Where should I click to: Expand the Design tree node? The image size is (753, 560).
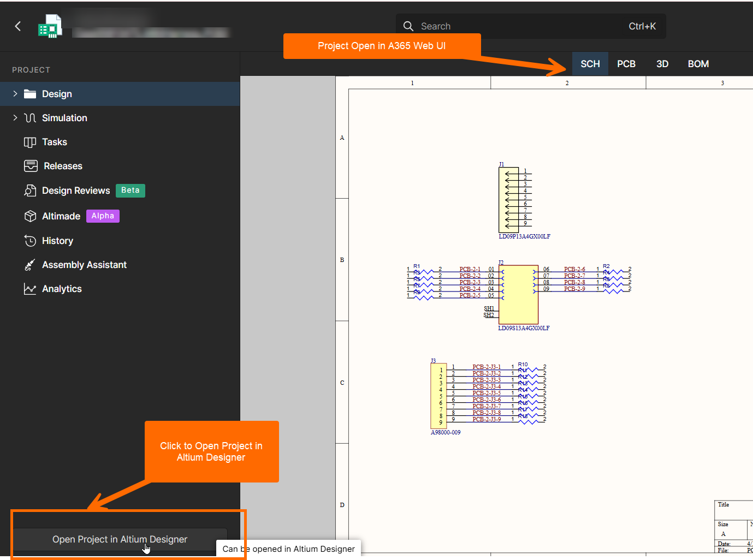click(15, 94)
